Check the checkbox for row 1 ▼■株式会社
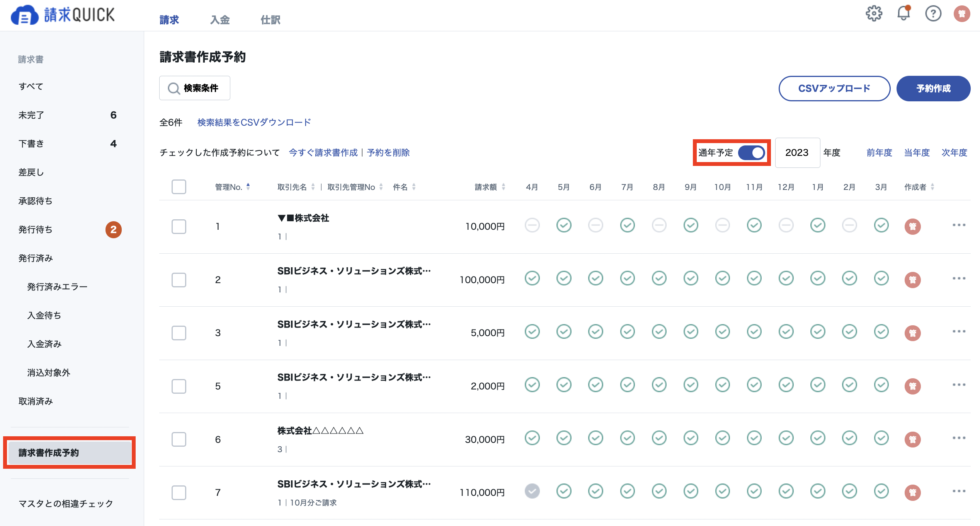This screenshot has width=980, height=526. [x=179, y=227]
